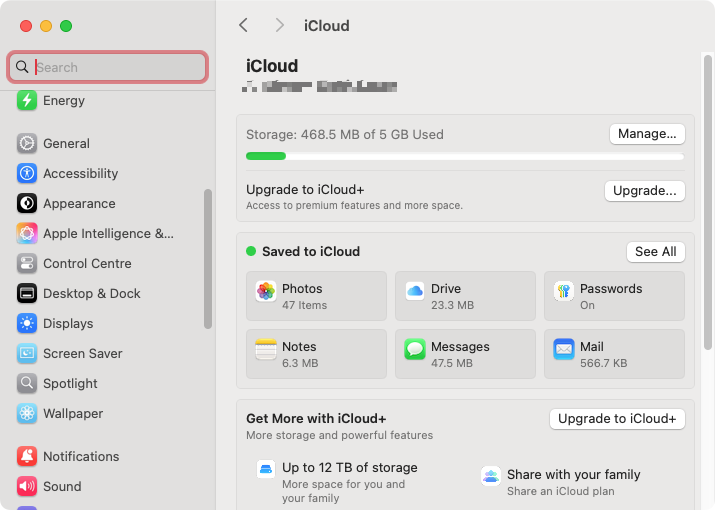Select Notifications label in sidebar

tap(81, 456)
